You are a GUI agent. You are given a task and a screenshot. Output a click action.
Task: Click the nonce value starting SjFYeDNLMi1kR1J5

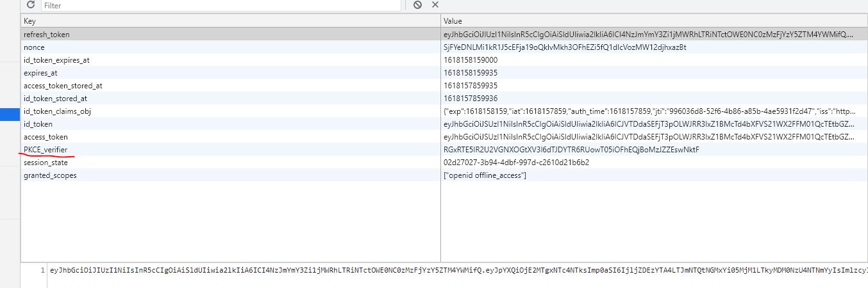pos(565,47)
